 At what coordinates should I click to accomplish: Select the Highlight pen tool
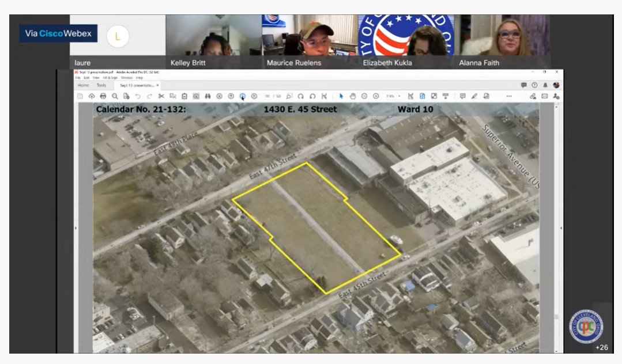(474, 96)
